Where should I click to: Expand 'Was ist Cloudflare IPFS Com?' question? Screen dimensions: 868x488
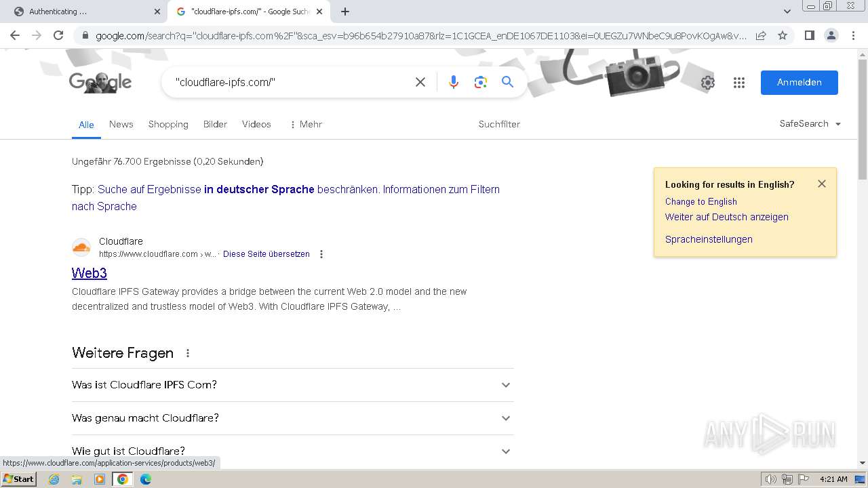[292, 385]
